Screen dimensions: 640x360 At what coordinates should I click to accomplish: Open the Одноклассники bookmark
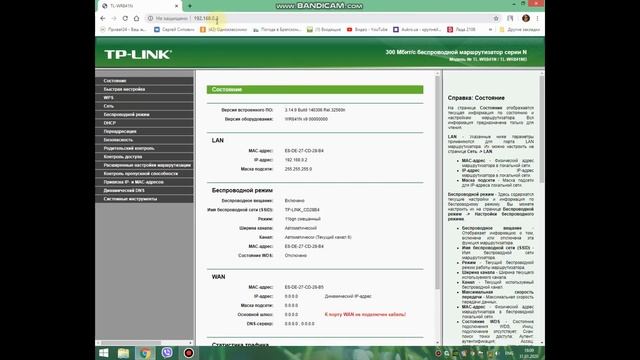pos(224,29)
